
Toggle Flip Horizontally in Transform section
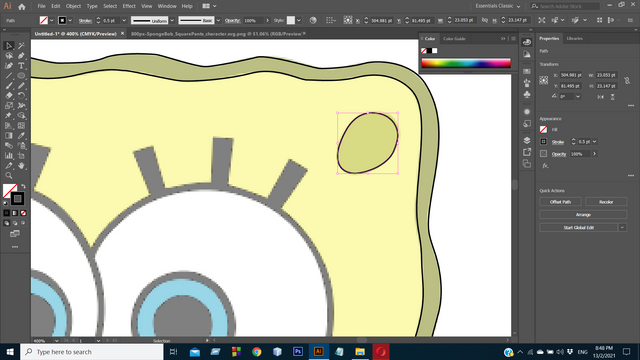click(x=600, y=97)
